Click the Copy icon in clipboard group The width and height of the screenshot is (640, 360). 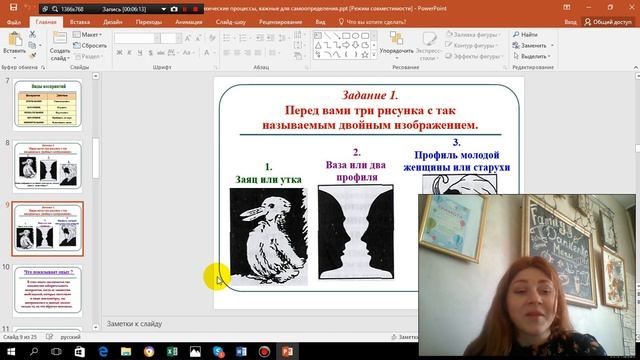pos(32,45)
